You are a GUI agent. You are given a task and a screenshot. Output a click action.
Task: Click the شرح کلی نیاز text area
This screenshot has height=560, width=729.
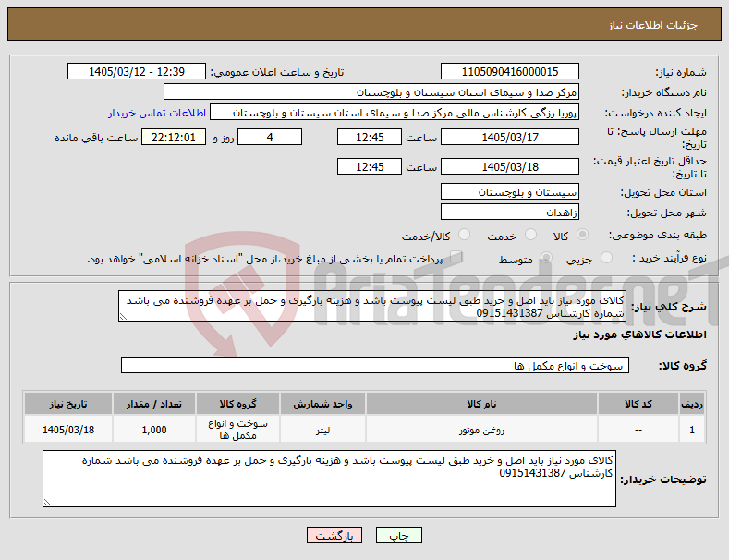(x=372, y=306)
